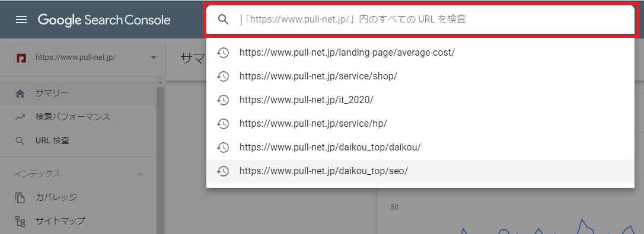Click the Google Search Console logo
This screenshot has width=644, height=234.
pyautogui.click(x=104, y=20)
